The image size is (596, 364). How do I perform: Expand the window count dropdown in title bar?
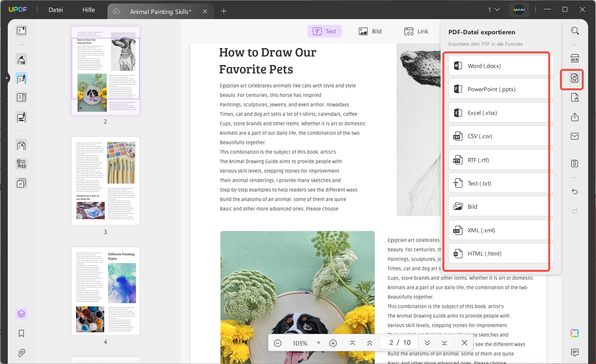pos(494,10)
